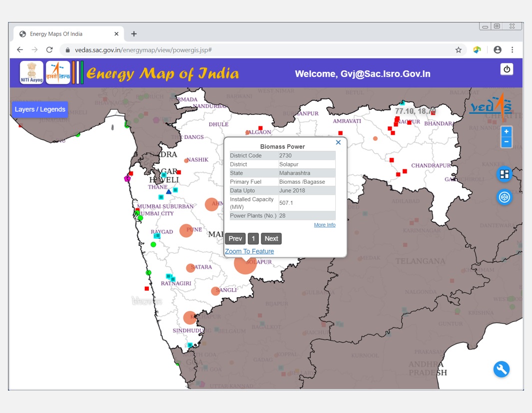The width and height of the screenshot is (532, 413).
Task: Click the ISRO logo
Action: pos(58,72)
